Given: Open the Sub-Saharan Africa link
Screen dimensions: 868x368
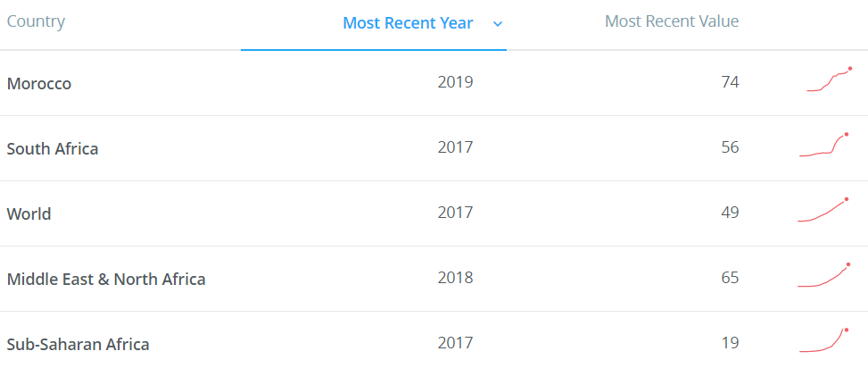Looking at the screenshot, I should (78, 344).
